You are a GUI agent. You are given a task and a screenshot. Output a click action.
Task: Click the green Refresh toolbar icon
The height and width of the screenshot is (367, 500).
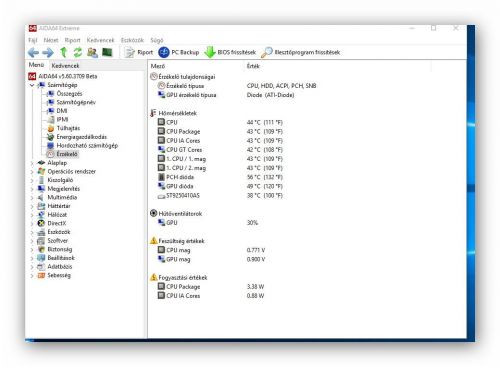pyautogui.click(x=78, y=52)
